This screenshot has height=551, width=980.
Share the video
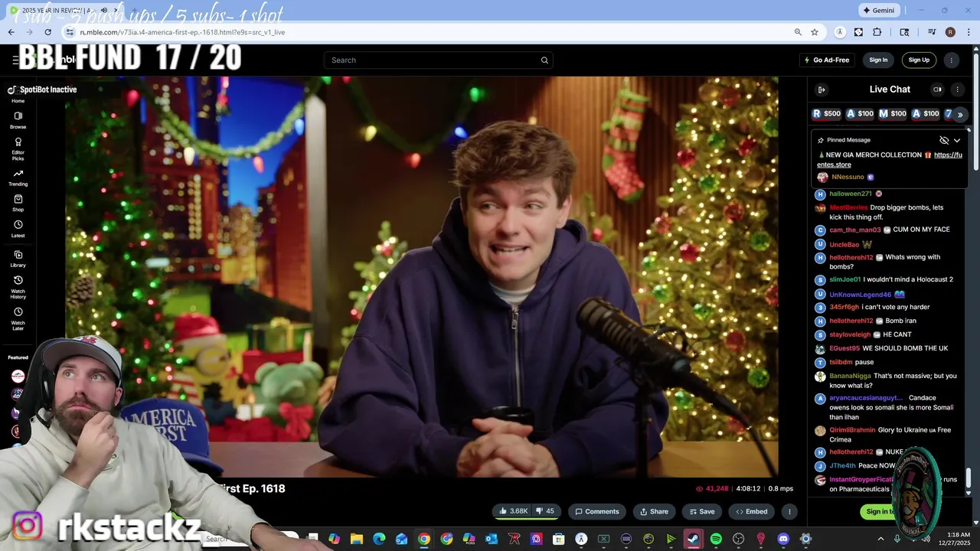tap(654, 511)
